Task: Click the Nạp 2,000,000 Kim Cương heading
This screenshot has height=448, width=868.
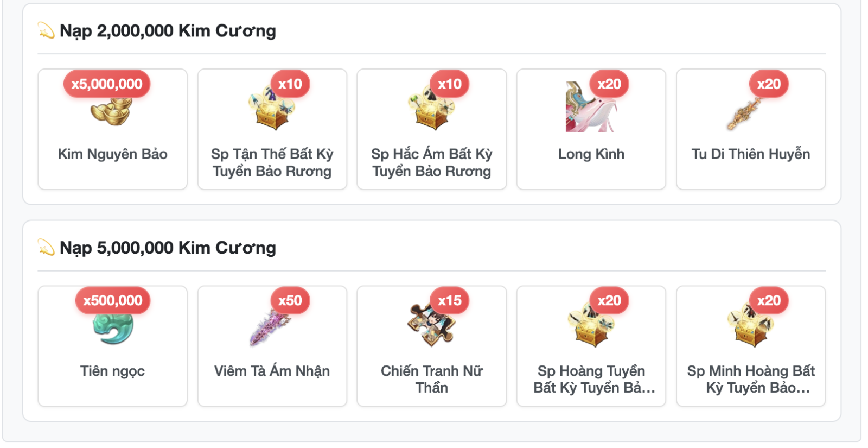Action: point(168,31)
